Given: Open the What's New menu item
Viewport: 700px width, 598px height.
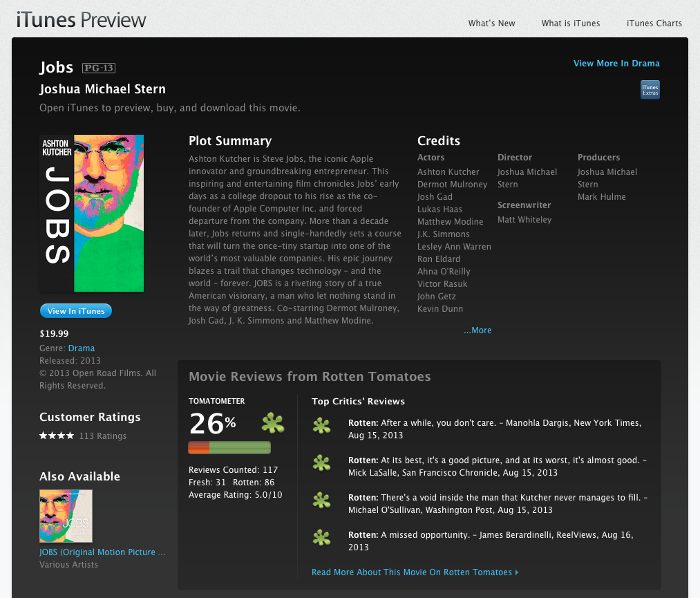Looking at the screenshot, I should [x=491, y=24].
